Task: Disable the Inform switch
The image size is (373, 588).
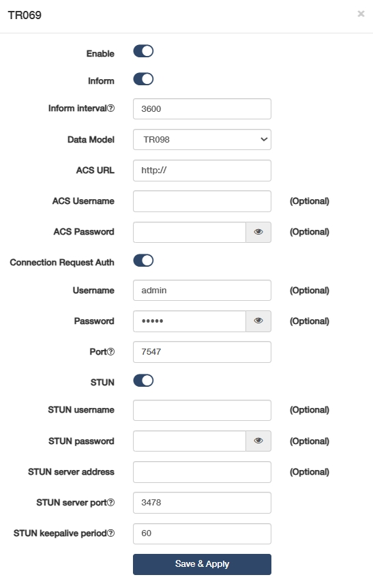Action: [144, 79]
